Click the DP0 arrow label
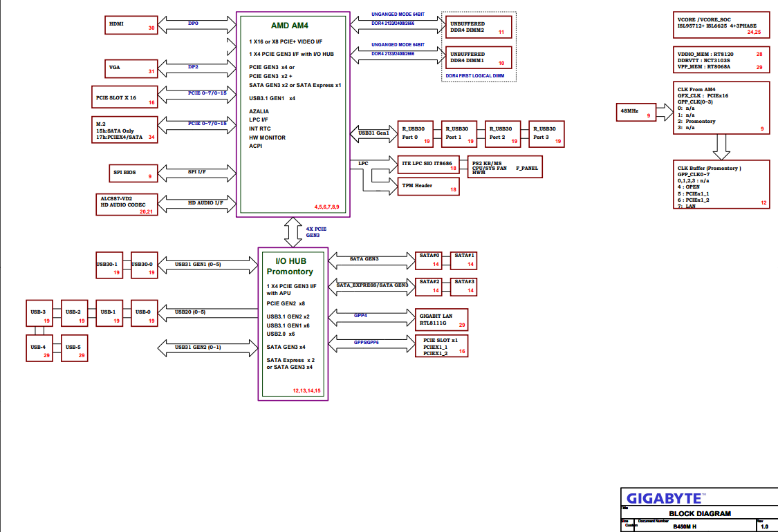Image resolution: width=778 pixels, height=532 pixels. coord(193,23)
